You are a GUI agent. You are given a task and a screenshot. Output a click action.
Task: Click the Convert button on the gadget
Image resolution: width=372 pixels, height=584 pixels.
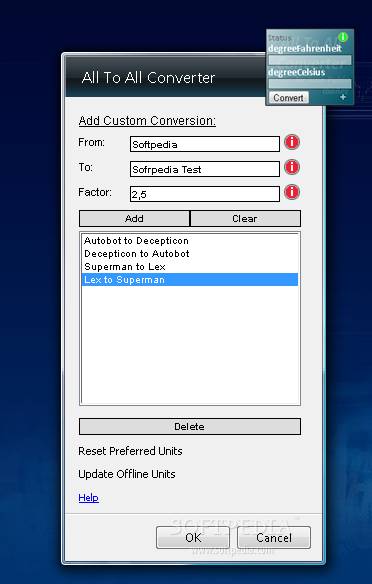289,98
